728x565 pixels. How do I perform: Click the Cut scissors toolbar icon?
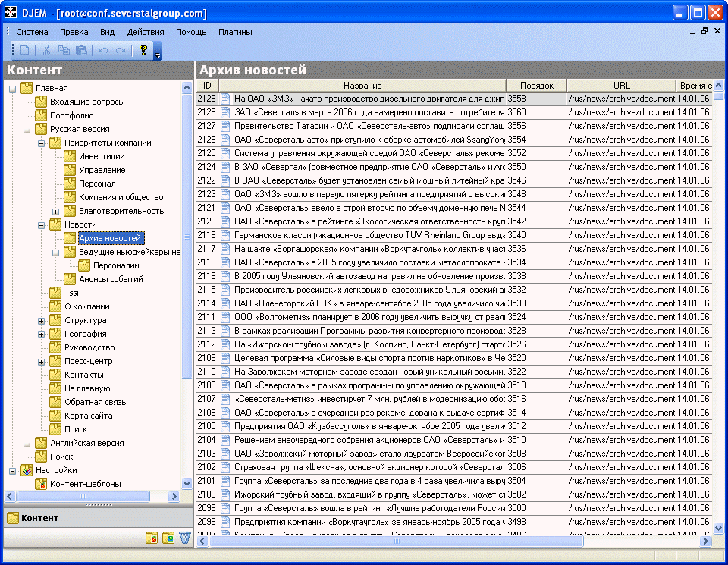[46, 50]
